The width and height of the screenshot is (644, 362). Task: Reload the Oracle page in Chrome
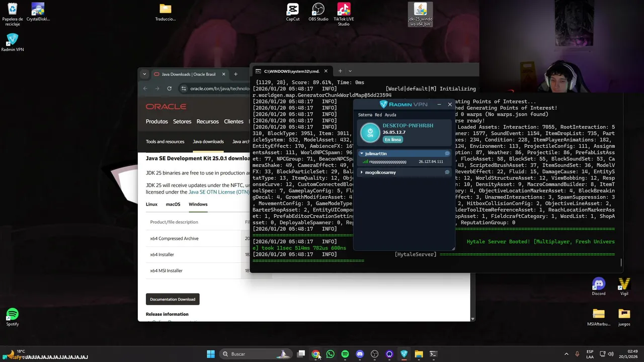click(x=169, y=88)
